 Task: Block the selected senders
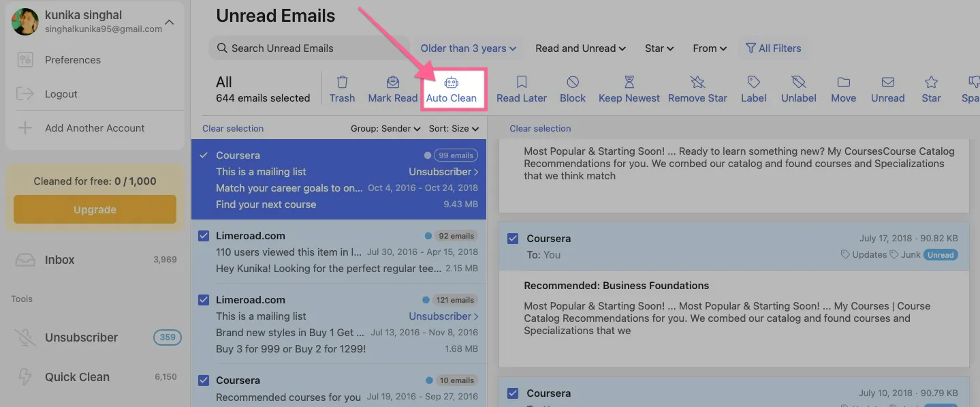tap(573, 89)
